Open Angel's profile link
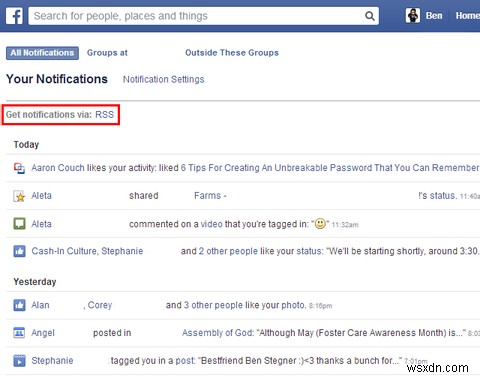Image resolution: width=480 pixels, height=378 pixels. [43, 333]
